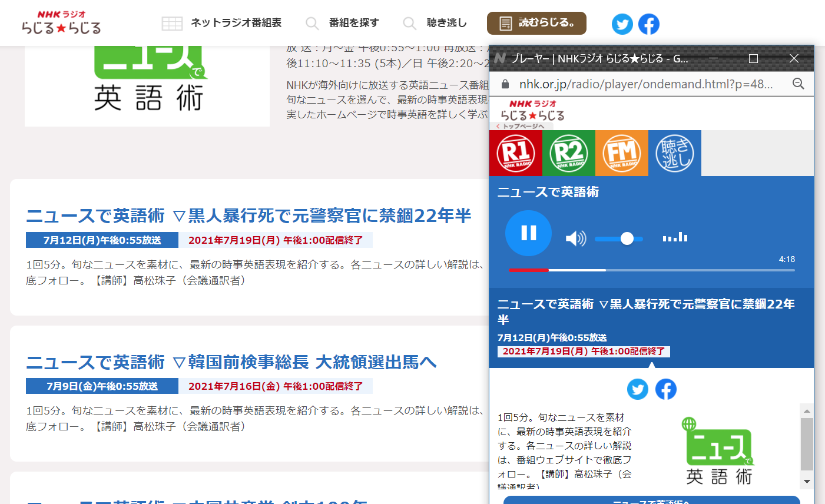Click the magnifier icon beside 聴き逃し
The height and width of the screenshot is (504, 825).
(x=409, y=24)
